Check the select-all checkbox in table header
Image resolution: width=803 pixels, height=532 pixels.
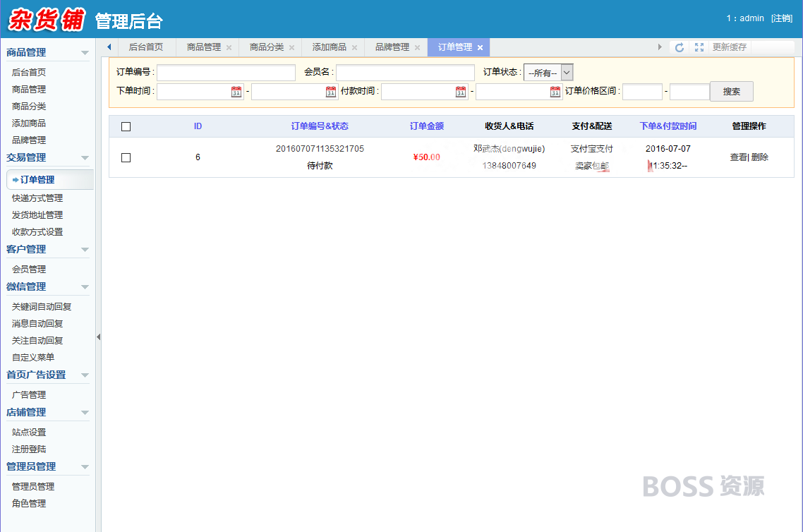coord(126,126)
